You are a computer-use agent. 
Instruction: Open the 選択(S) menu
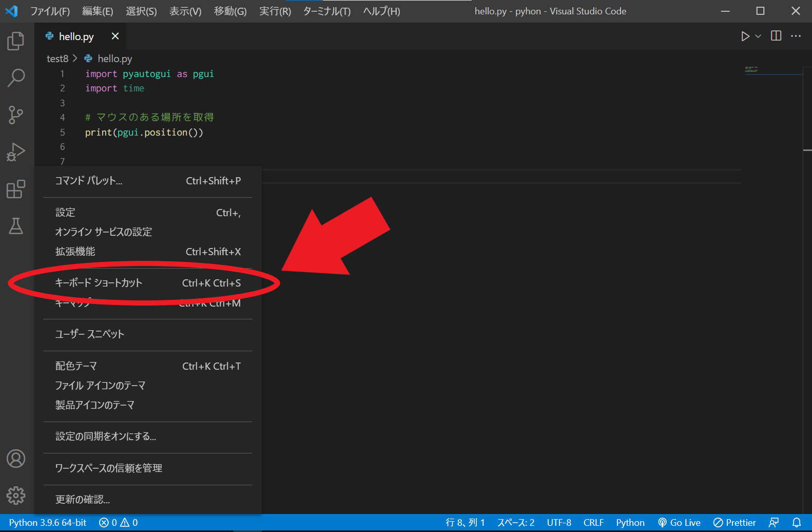[141, 11]
